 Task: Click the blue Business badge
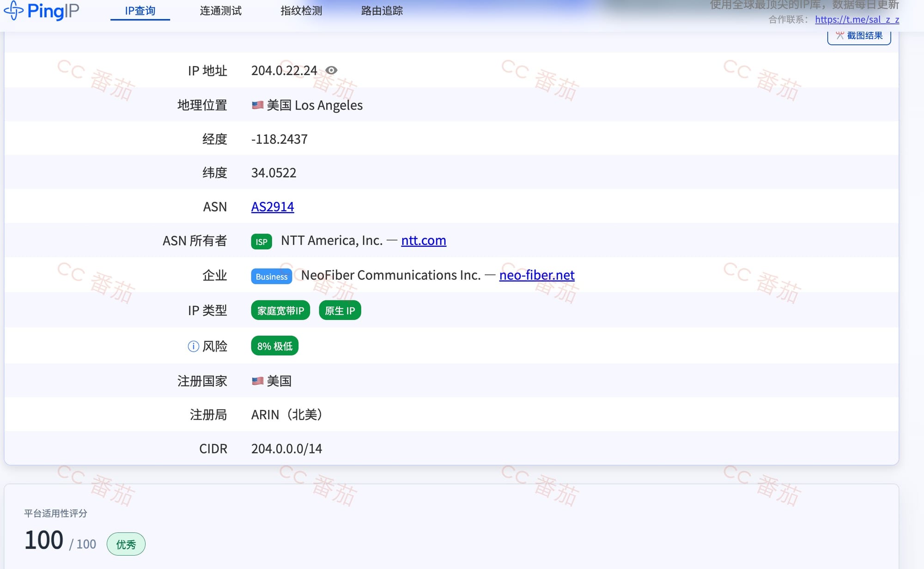(x=272, y=276)
